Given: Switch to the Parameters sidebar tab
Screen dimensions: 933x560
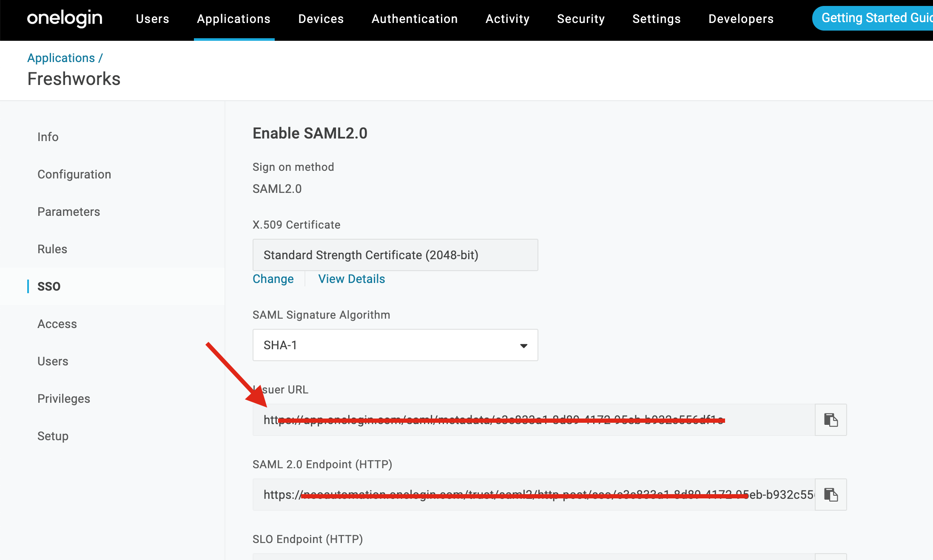Looking at the screenshot, I should pyautogui.click(x=68, y=212).
